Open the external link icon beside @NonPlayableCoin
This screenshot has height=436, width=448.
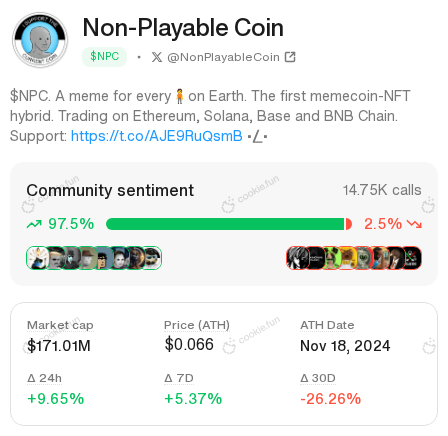pyautogui.click(x=290, y=57)
